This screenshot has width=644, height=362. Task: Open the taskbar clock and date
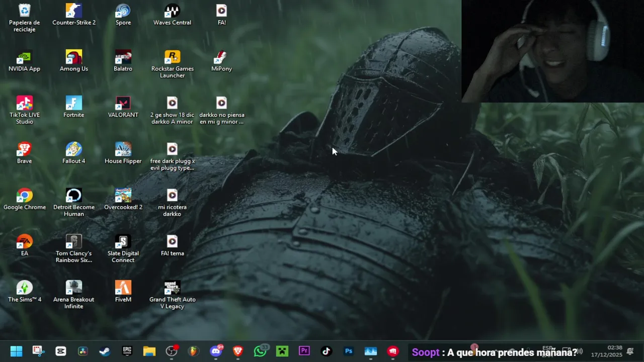pos(607,351)
